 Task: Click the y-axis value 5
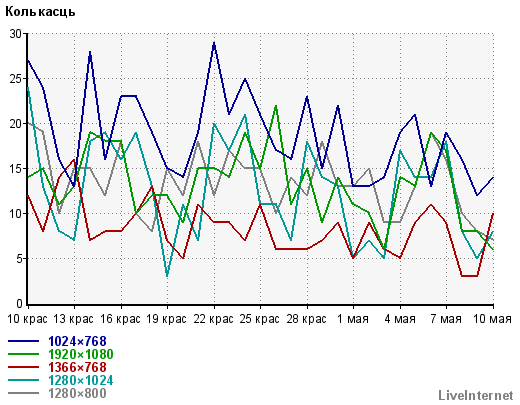[19, 259]
